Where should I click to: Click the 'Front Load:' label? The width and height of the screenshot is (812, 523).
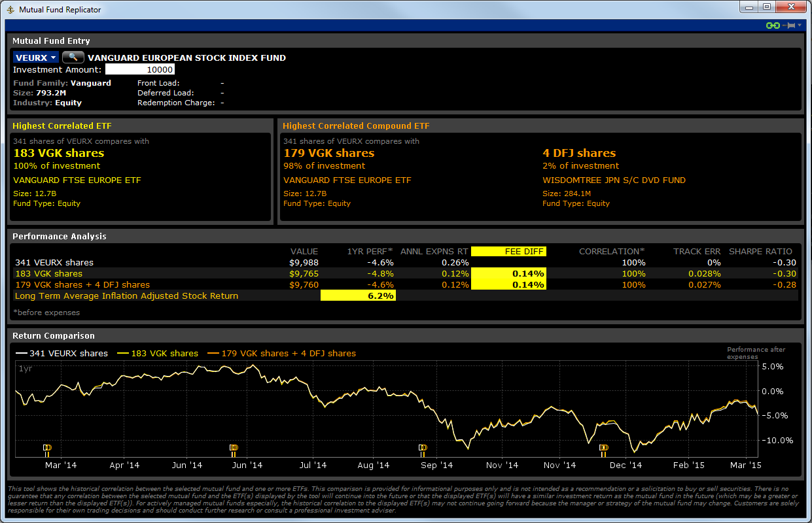[x=160, y=83]
